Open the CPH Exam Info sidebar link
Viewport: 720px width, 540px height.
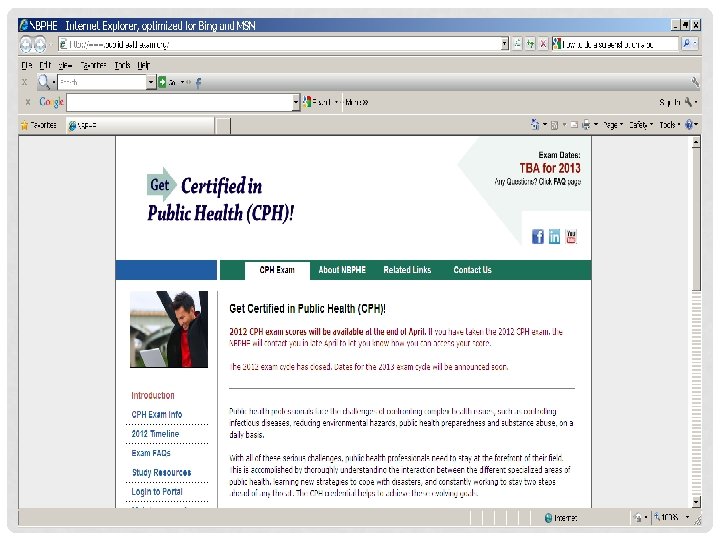coord(157,415)
